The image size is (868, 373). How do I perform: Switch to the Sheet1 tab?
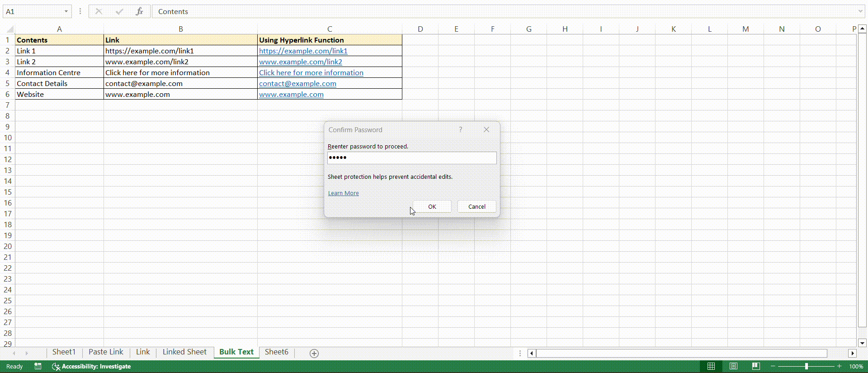pos(64,352)
